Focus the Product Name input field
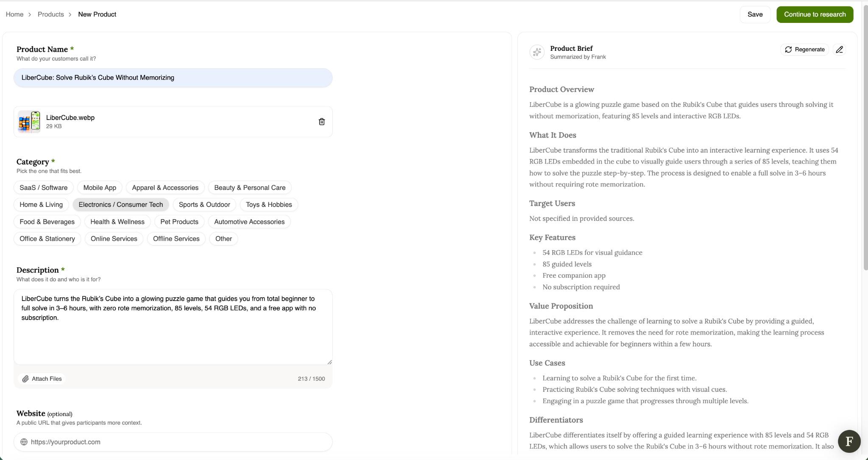 [173, 78]
